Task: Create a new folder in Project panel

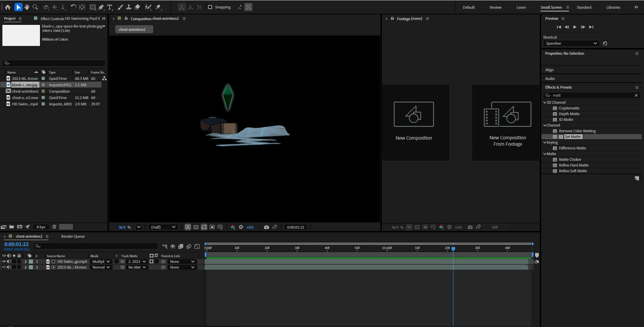Action: (x=11, y=227)
